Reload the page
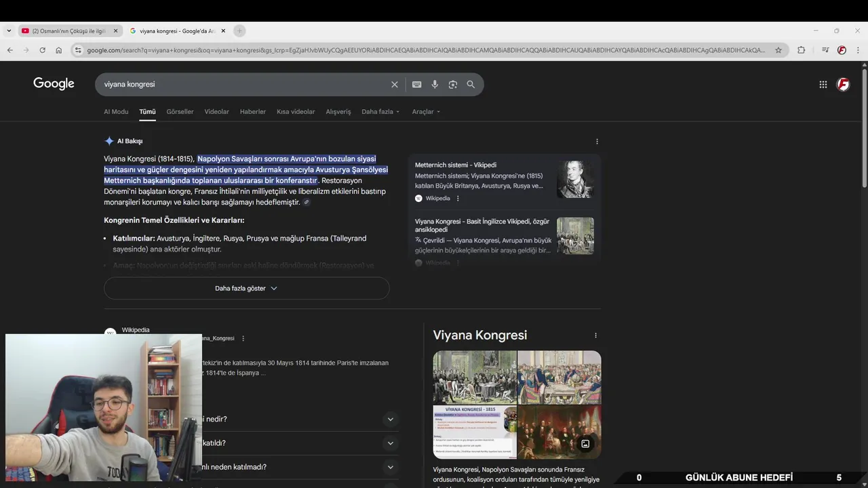This screenshot has height=488, width=868. tap(42, 50)
